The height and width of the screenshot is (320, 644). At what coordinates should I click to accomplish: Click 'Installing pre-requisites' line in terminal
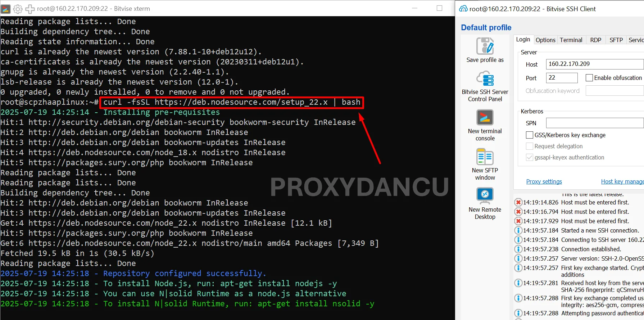click(110, 112)
